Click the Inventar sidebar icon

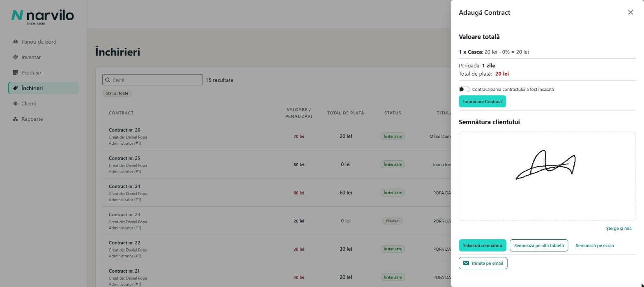coord(15,57)
